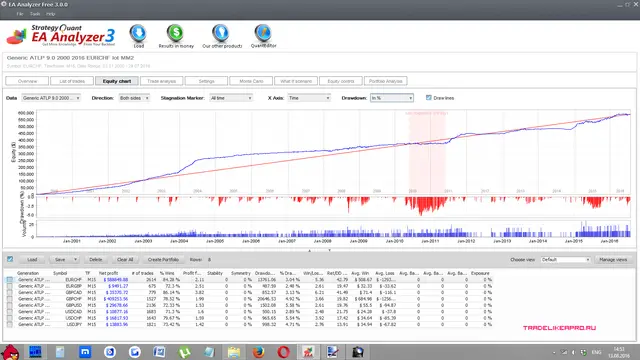Open the Direction 'Both sides' dropdown
The width and height of the screenshot is (640, 360).
134,98
